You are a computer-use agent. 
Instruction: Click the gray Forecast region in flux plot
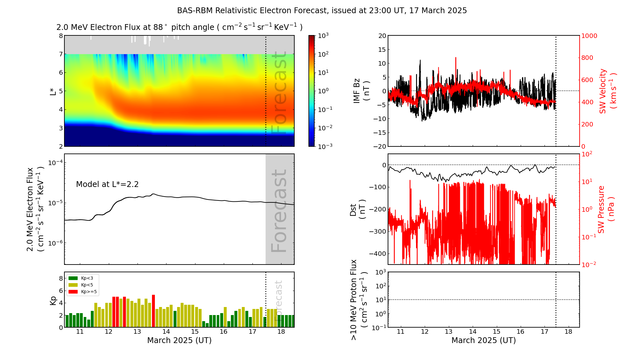[x=279, y=209]
